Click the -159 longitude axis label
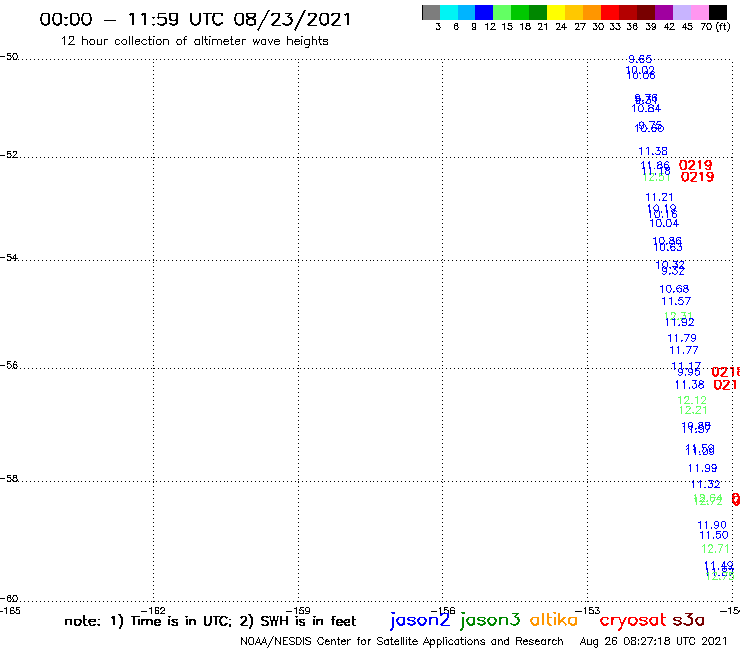This screenshot has width=740, height=650. (298, 610)
